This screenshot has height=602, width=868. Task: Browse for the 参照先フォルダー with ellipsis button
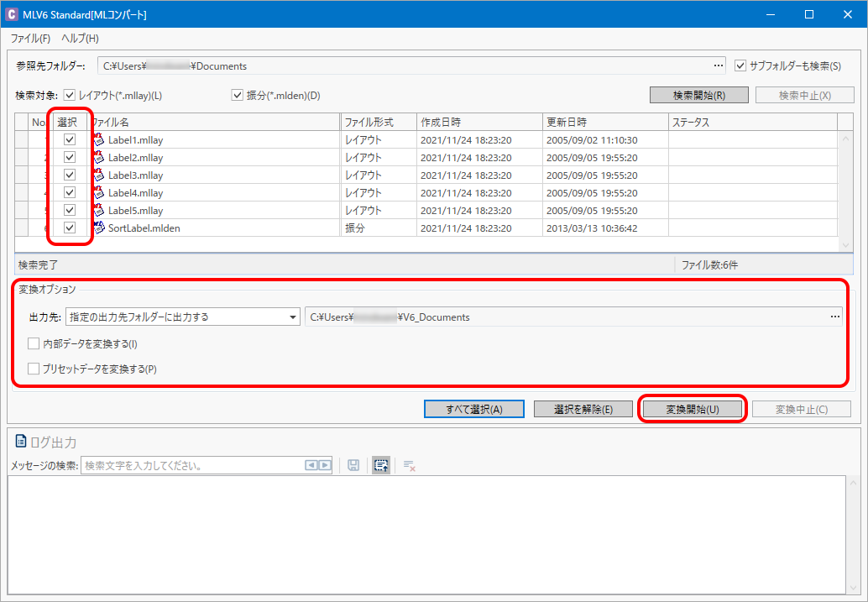tap(718, 65)
